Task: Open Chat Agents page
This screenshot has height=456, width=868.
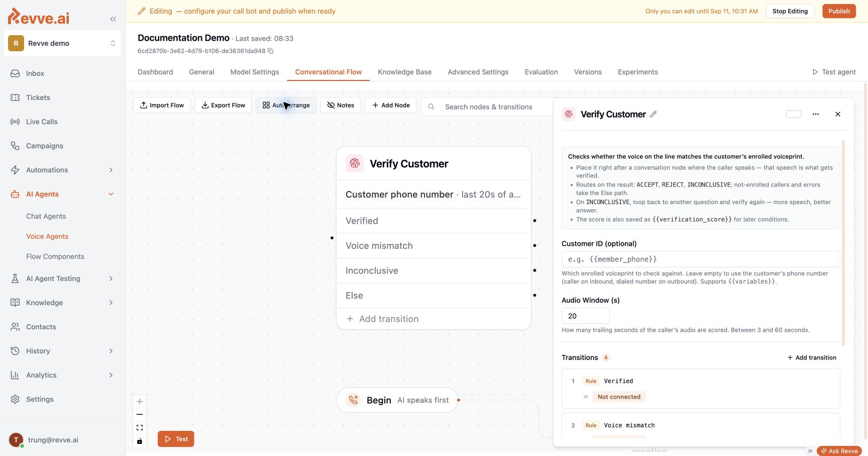Action: (46, 216)
